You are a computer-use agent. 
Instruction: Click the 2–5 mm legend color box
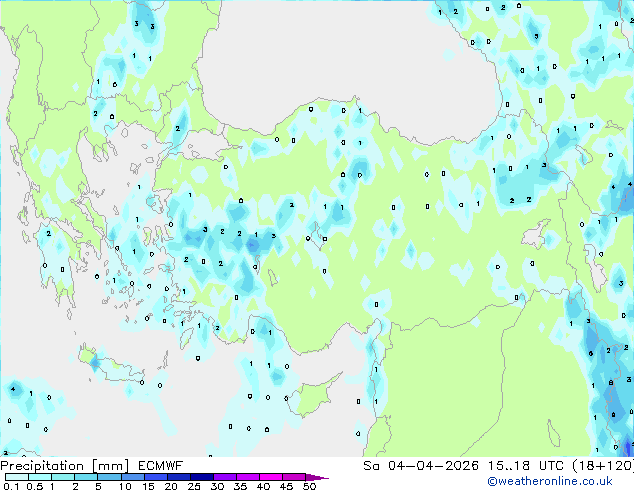coord(86,477)
